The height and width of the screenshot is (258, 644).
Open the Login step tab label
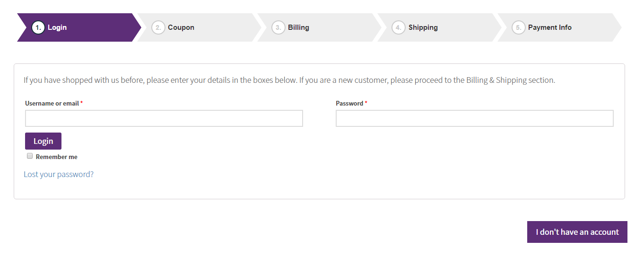[57, 27]
